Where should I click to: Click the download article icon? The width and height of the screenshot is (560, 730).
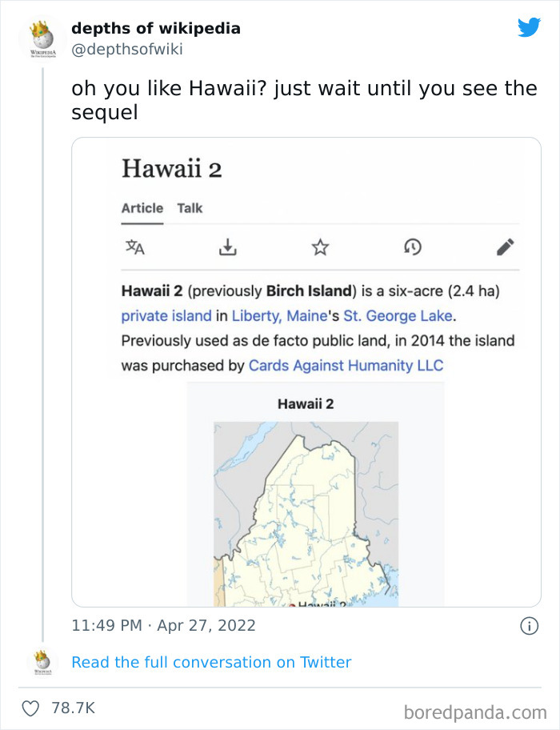227,248
